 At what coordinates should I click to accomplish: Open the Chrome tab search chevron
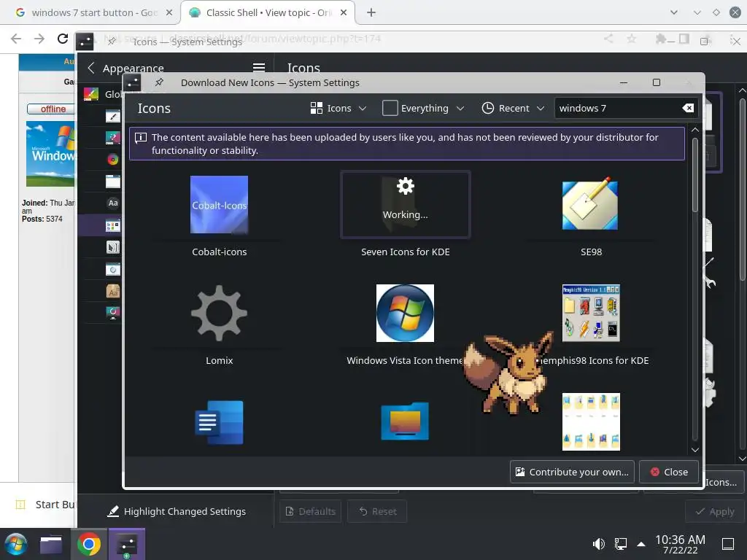point(673,13)
